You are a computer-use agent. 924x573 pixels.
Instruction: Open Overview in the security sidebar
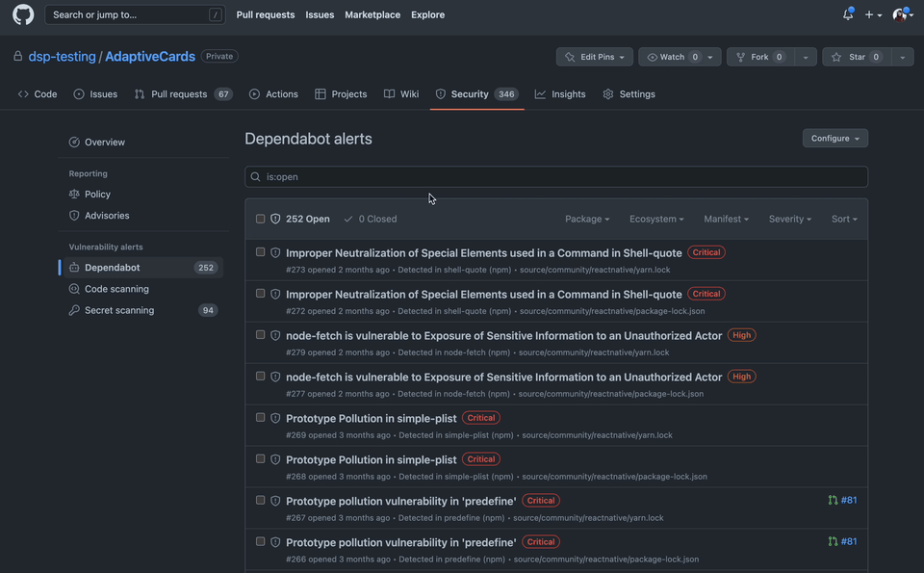[105, 143]
